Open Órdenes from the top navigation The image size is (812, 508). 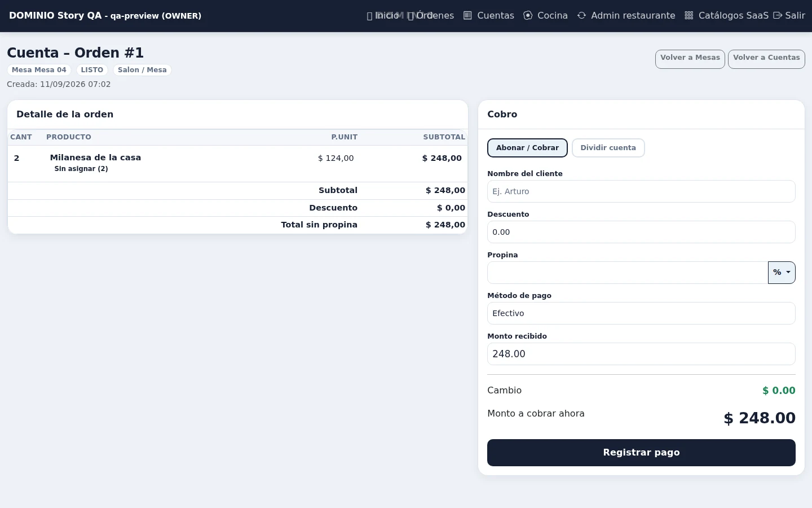[x=431, y=16]
